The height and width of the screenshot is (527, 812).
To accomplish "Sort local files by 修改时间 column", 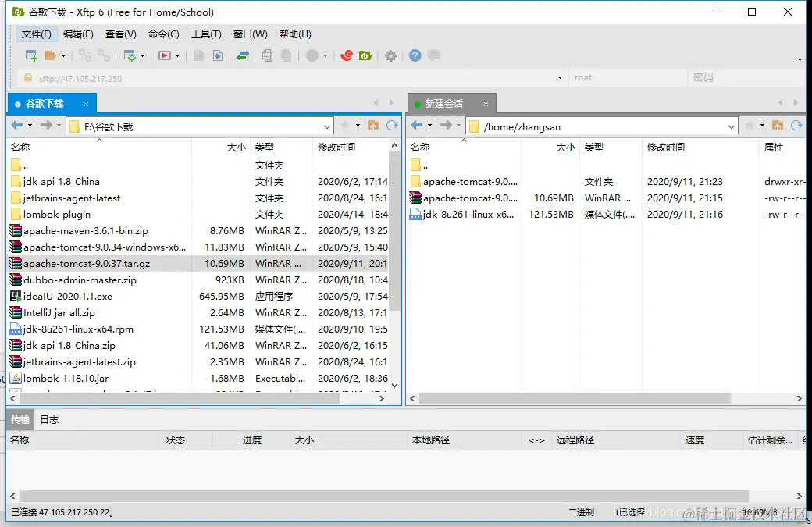I will pos(350,148).
